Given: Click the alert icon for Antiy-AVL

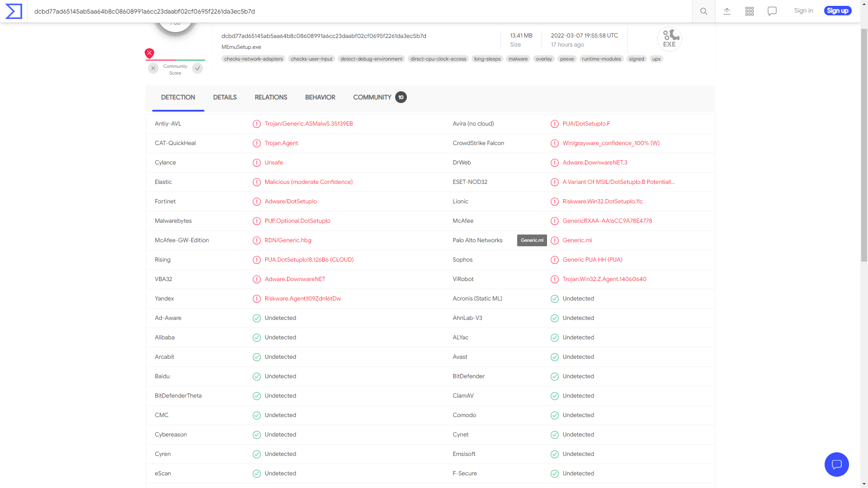Looking at the screenshot, I should (x=257, y=124).
